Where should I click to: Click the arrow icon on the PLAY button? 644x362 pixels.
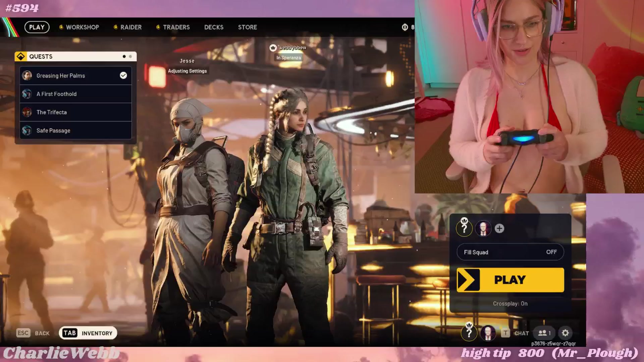(468, 280)
